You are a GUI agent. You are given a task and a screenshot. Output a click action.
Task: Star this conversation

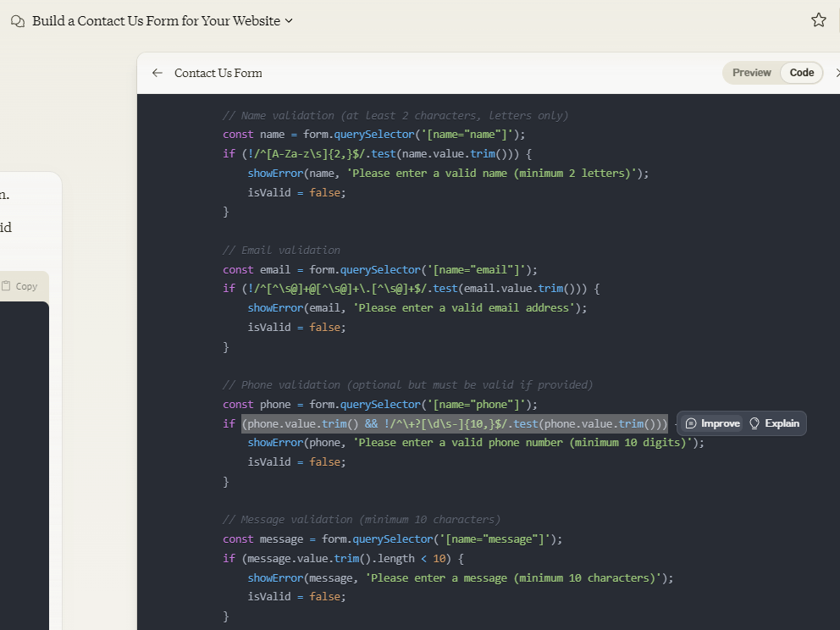(819, 20)
